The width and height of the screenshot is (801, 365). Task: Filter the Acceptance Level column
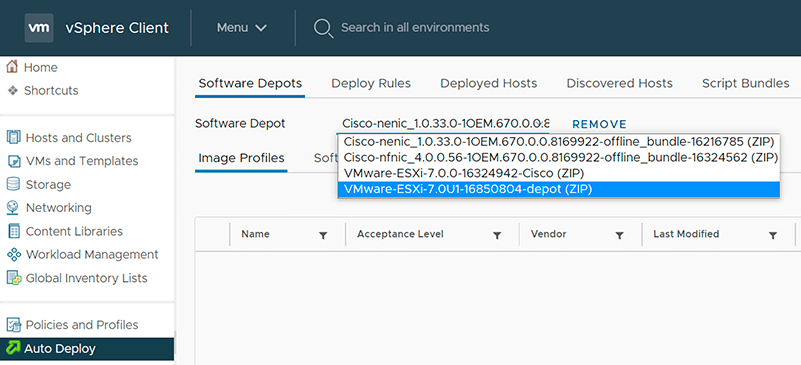497,235
